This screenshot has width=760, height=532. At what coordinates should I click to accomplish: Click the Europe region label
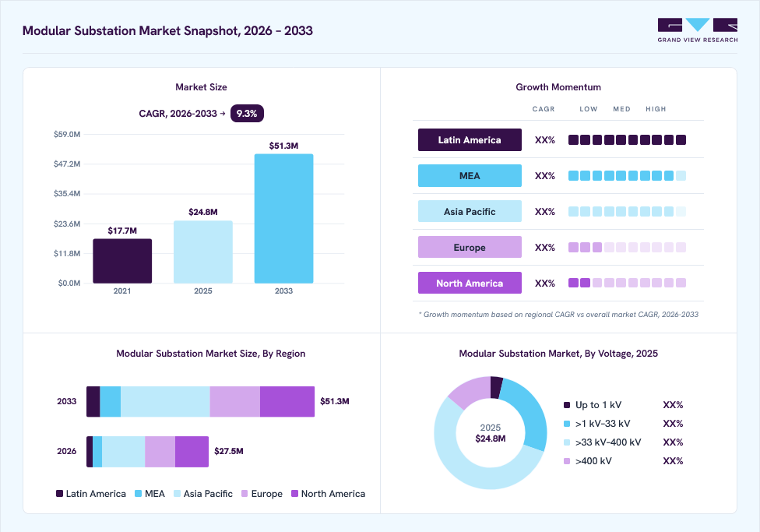[470, 248]
